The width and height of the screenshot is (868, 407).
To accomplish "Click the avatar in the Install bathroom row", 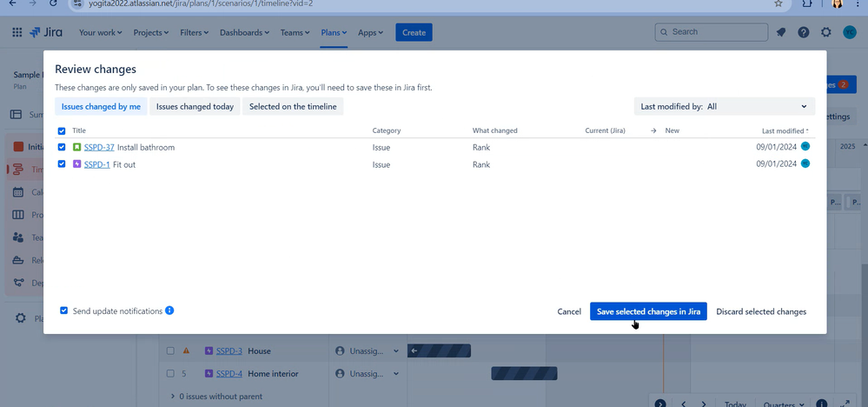I will (805, 146).
